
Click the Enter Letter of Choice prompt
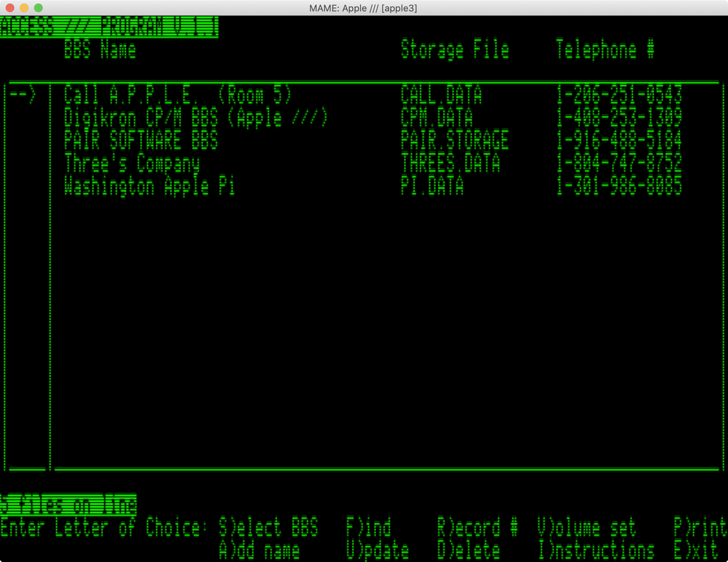[103, 527]
